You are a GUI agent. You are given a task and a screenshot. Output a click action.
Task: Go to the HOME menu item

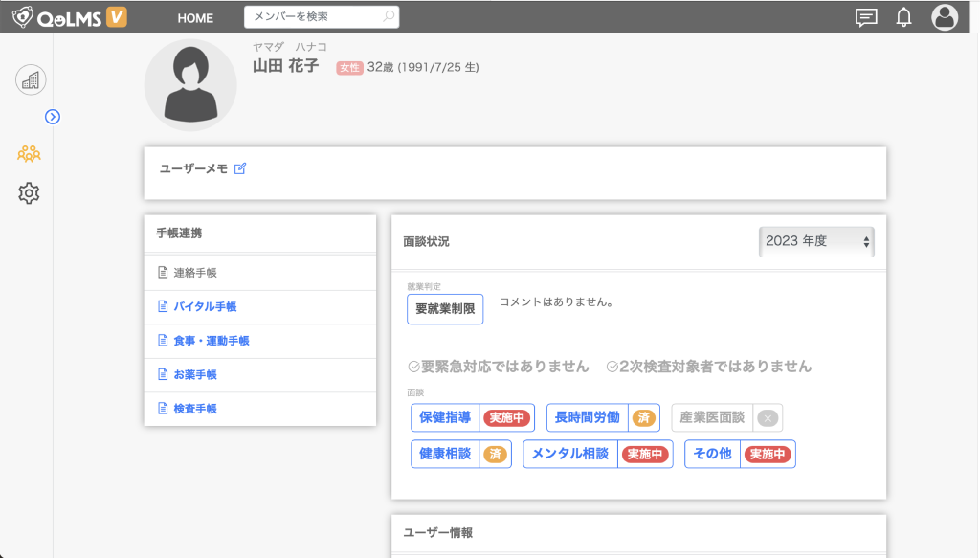click(195, 18)
